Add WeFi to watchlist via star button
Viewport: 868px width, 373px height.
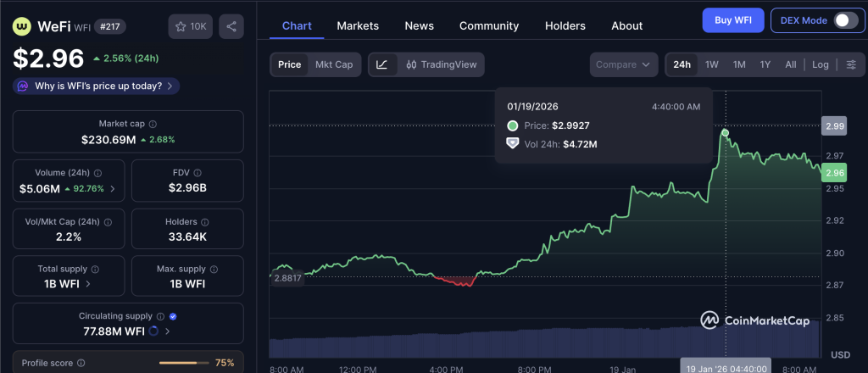tap(191, 26)
